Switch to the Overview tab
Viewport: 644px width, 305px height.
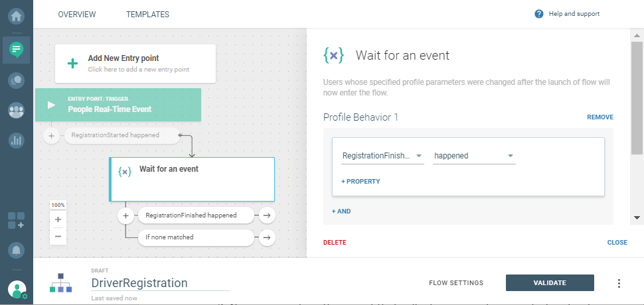click(76, 14)
